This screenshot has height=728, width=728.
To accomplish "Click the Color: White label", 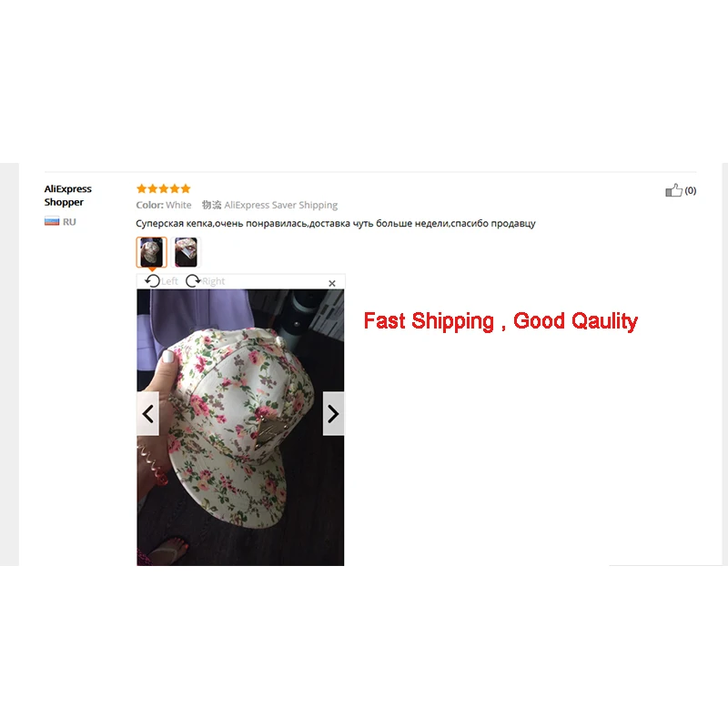I will (164, 205).
